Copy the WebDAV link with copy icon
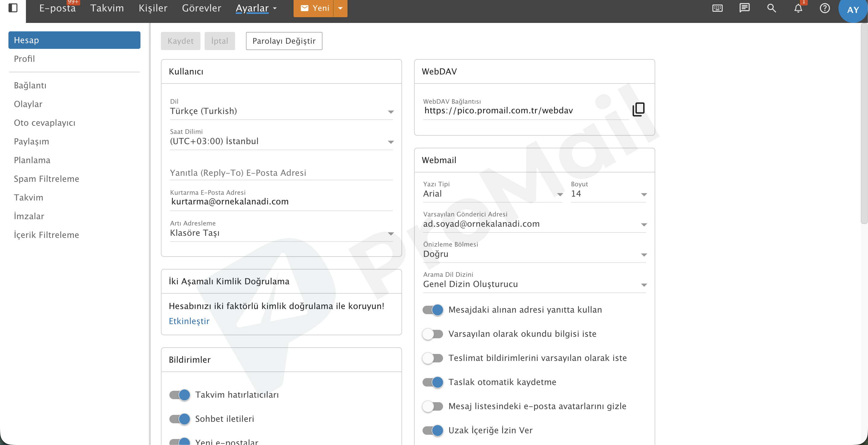The width and height of the screenshot is (868, 445). (x=638, y=109)
